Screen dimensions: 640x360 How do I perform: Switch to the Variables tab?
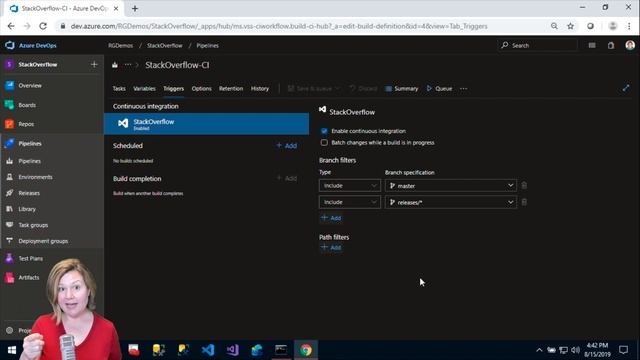click(144, 89)
